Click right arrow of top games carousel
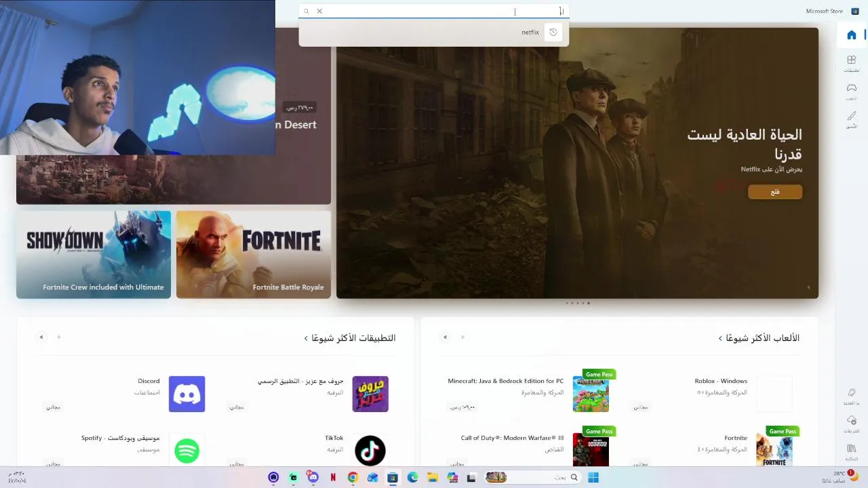Viewport: 868px width, 488px height. click(x=463, y=337)
